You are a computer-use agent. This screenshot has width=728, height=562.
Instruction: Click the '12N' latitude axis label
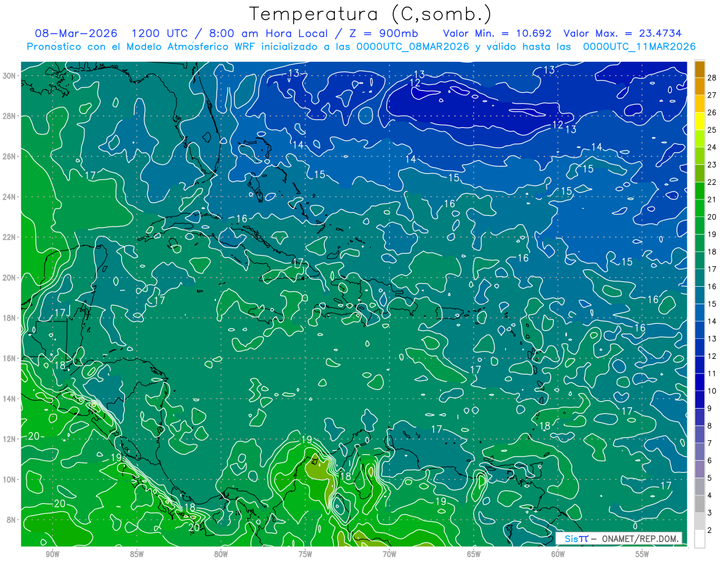[x=10, y=439]
